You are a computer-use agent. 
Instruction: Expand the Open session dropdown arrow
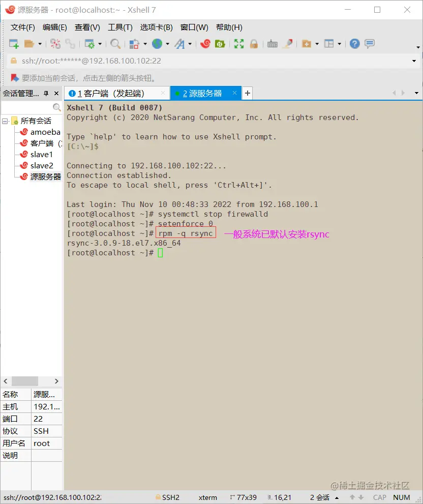click(x=40, y=44)
